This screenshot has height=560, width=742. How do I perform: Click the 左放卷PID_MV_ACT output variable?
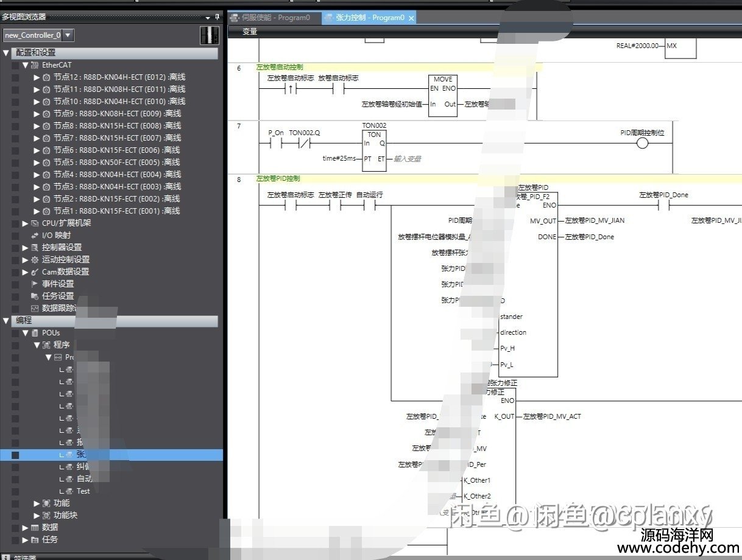(553, 416)
